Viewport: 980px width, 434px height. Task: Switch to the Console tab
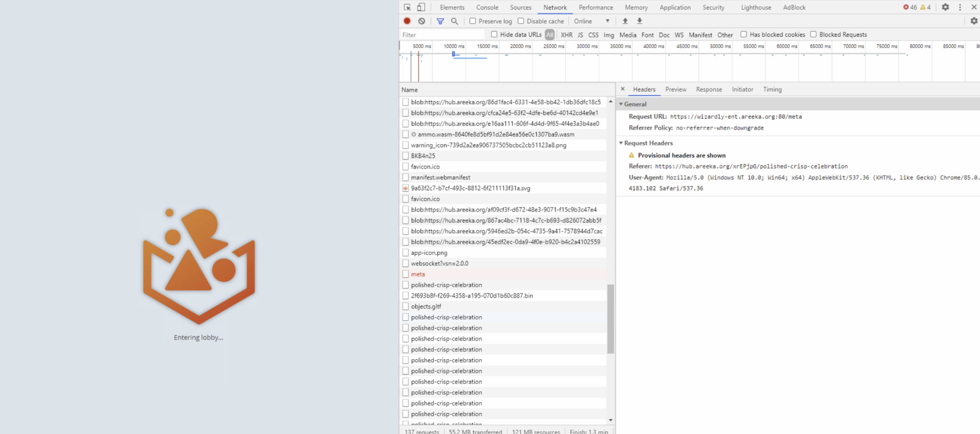pos(487,7)
